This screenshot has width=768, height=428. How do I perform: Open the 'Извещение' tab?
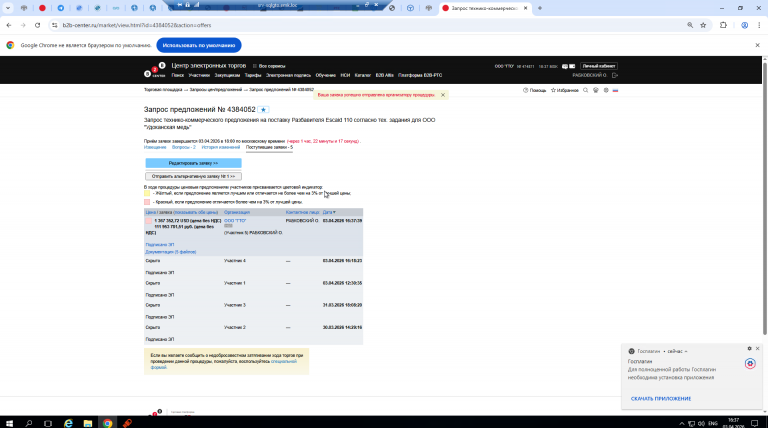coord(155,147)
